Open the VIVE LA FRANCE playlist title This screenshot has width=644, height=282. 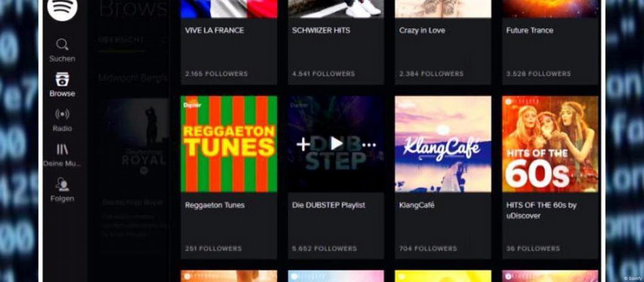214,30
